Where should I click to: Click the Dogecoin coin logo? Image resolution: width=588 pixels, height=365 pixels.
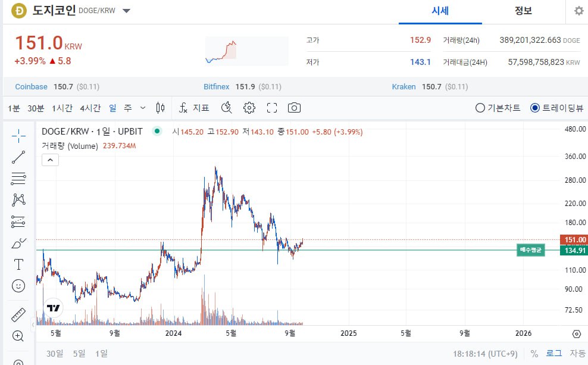pyautogui.click(x=19, y=11)
